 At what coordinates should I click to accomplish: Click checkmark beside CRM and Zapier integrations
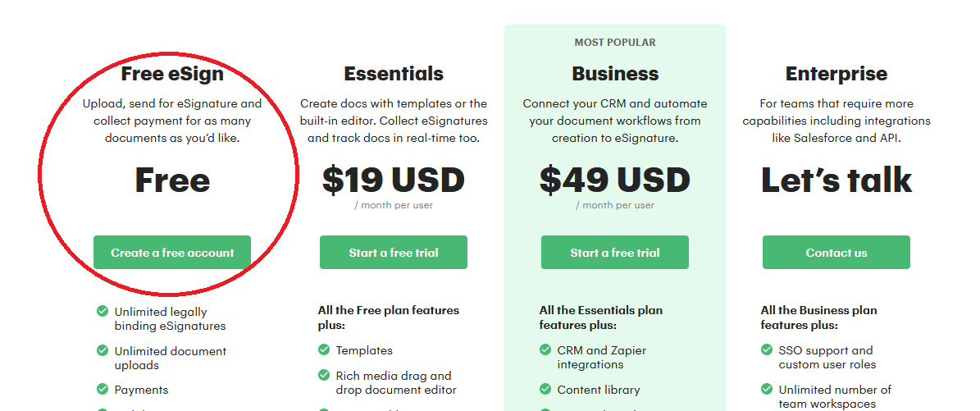tap(545, 349)
